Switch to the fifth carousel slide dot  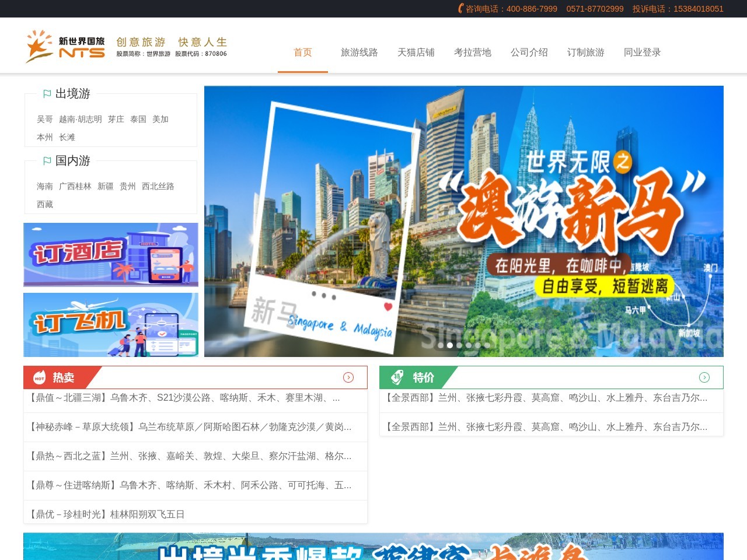click(x=478, y=345)
